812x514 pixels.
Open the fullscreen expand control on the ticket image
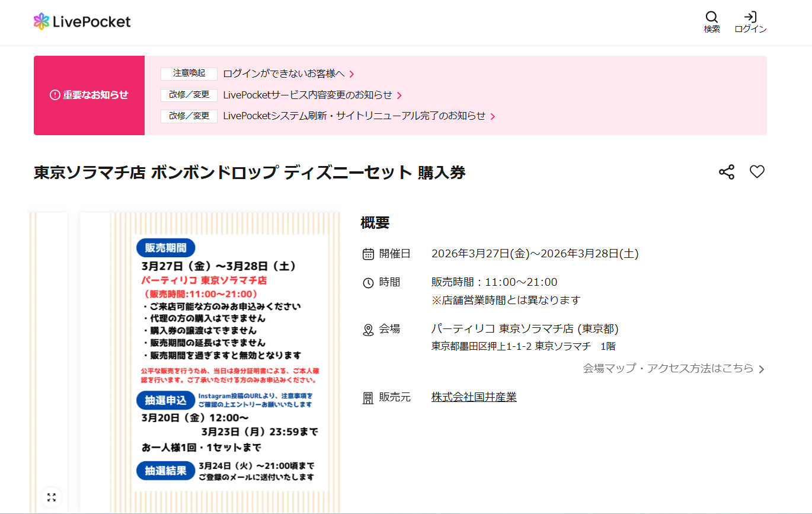[x=51, y=497]
